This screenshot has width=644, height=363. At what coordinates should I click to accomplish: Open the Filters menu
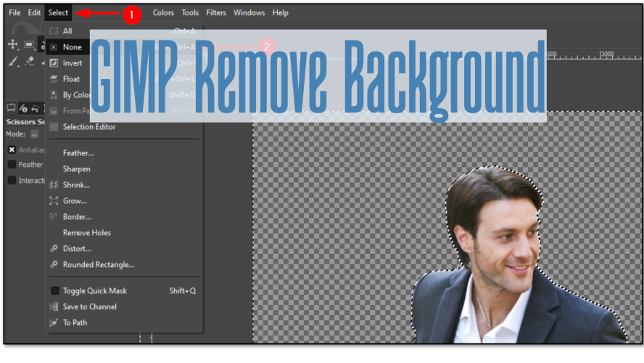(216, 12)
